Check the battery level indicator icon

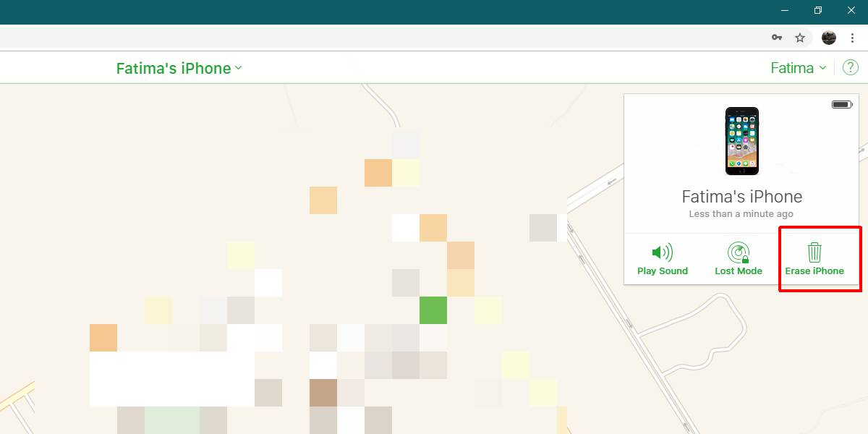tap(842, 105)
